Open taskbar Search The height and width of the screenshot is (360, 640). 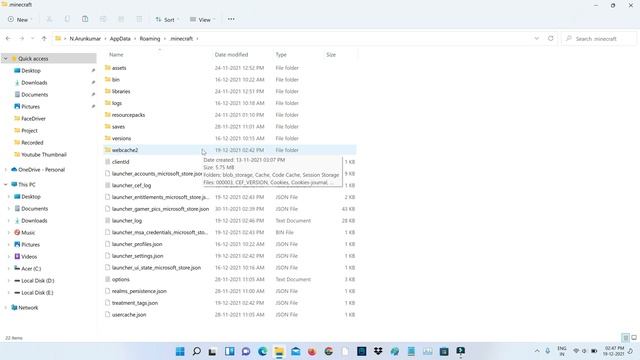click(x=196, y=351)
